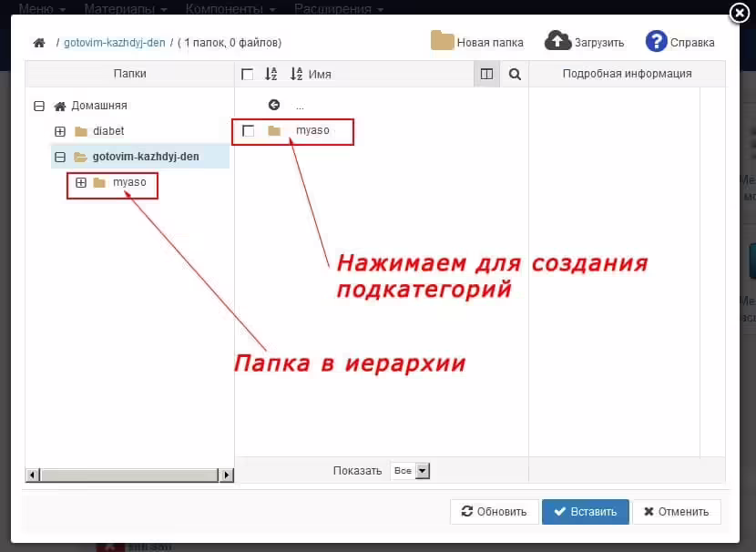This screenshot has height=552, width=756.
Task: Click the right arrow of the tree scrollbar
Action: tap(226, 475)
